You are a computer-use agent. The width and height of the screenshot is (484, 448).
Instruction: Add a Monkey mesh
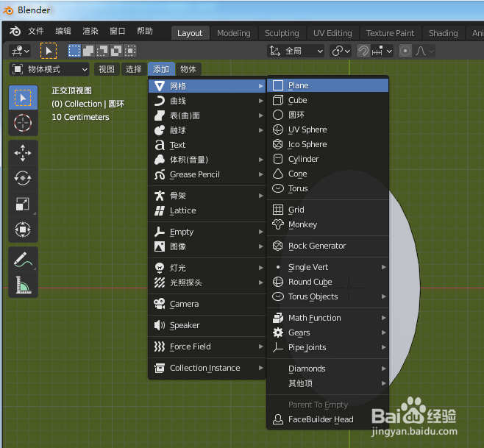coord(327,225)
